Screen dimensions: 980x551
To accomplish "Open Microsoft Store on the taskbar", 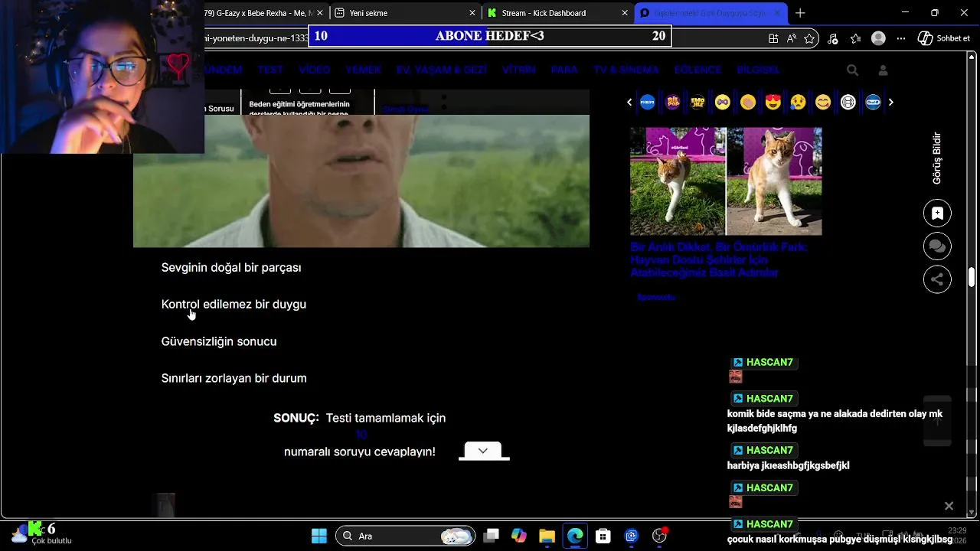I will click(x=603, y=536).
